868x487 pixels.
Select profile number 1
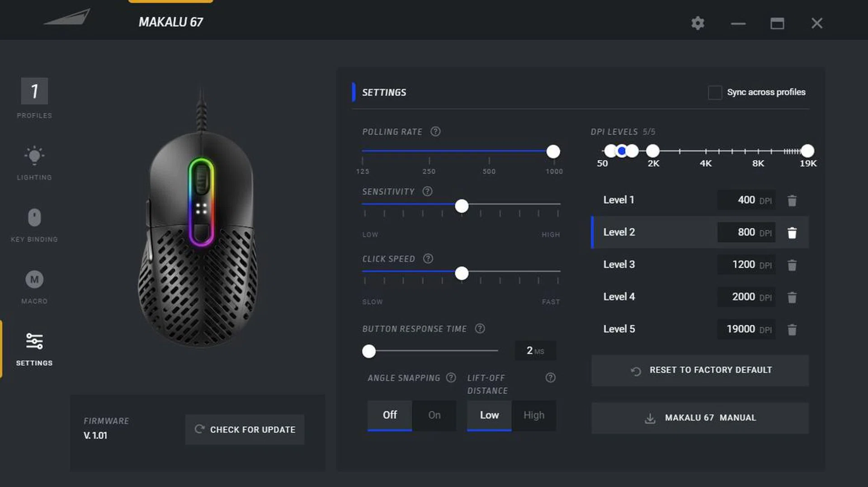click(34, 91)
